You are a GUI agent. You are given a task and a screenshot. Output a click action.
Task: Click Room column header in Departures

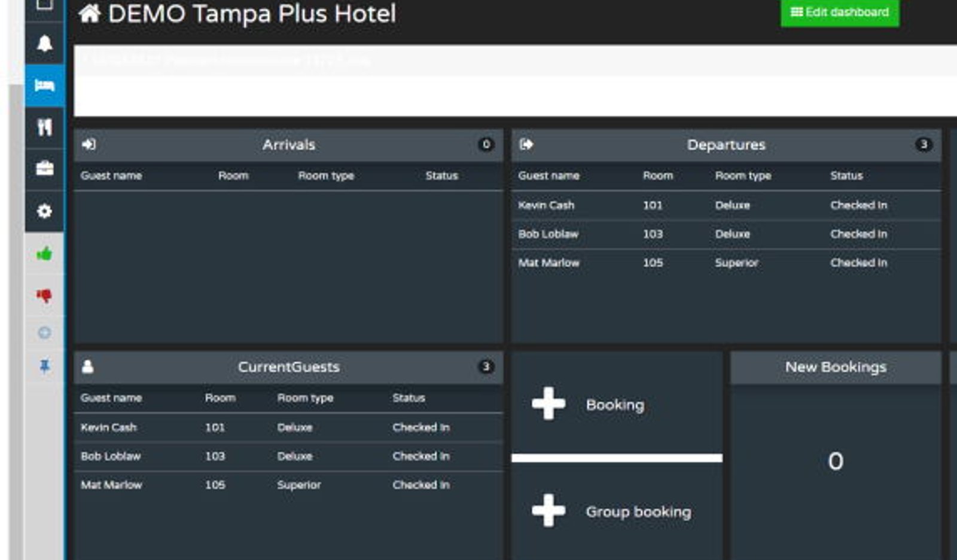click(658, 176)
